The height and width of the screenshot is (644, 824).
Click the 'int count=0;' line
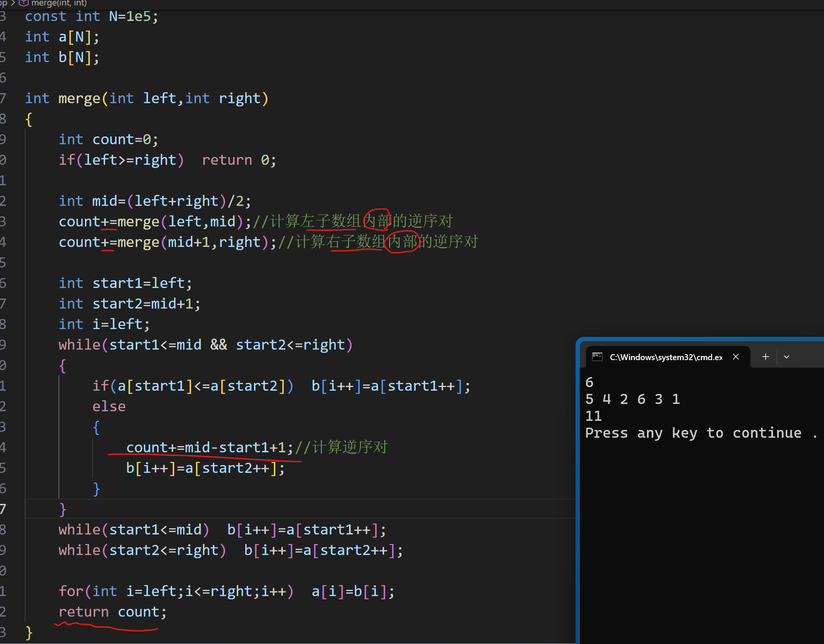tap(108, 140)
